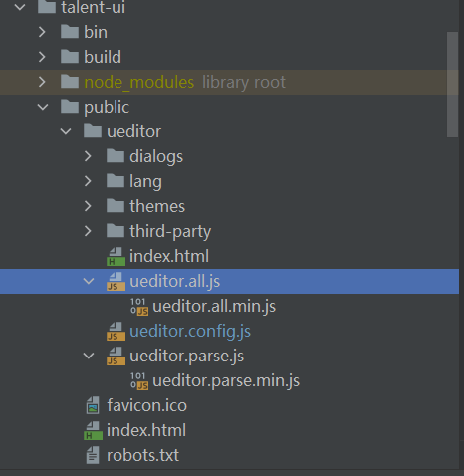Click the lang folder icon
This screenshot has width=464, height=476.
pyautogui.click(x=116, y=181)
